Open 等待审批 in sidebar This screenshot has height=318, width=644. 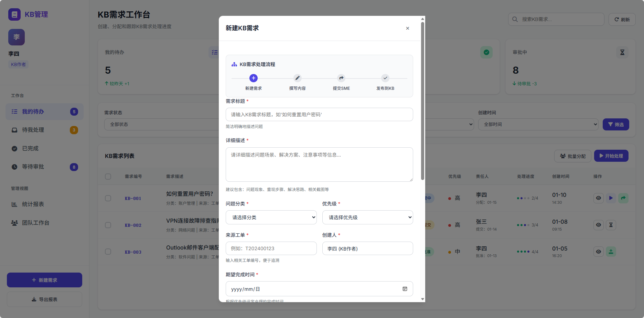coord(44,167)
